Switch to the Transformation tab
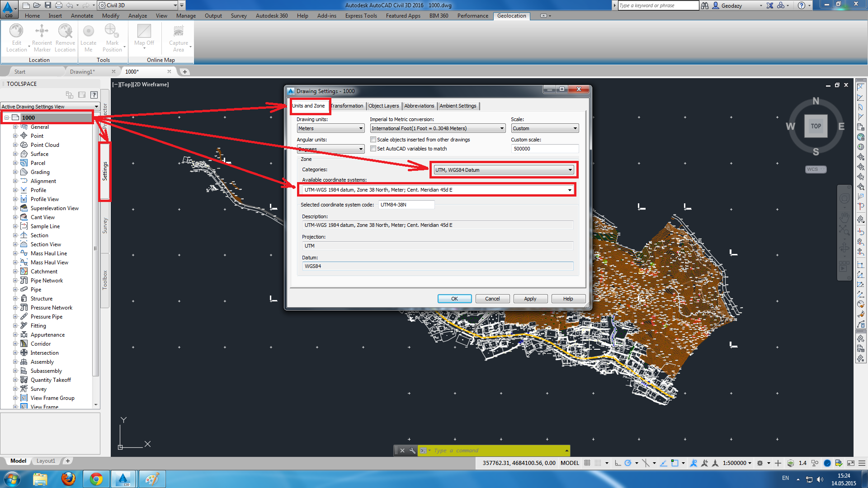868x488 pixels. pyautogui.click(x=347, y=106)
